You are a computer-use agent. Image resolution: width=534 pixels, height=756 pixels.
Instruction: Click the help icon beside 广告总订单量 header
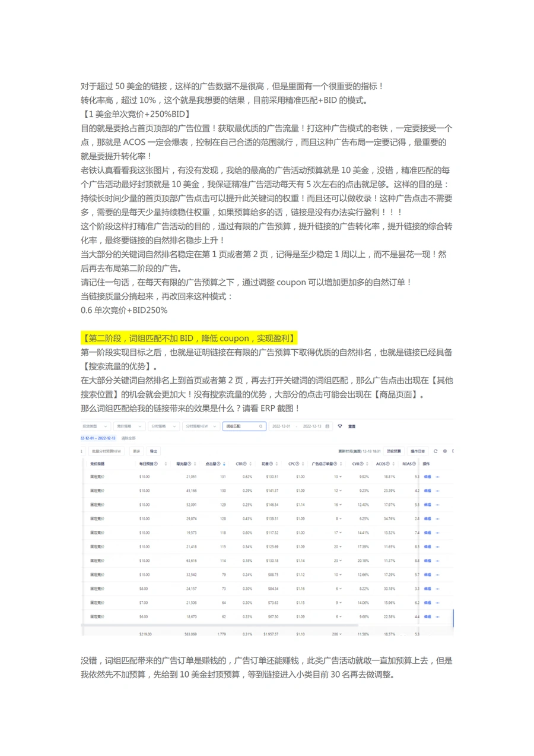pos(335,464)
